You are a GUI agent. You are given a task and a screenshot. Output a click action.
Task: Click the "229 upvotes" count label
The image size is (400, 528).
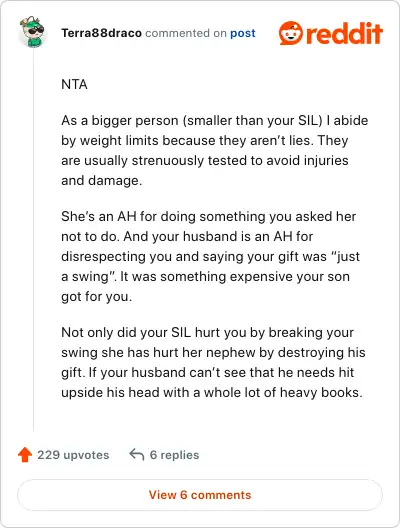[x=73, y=455]
